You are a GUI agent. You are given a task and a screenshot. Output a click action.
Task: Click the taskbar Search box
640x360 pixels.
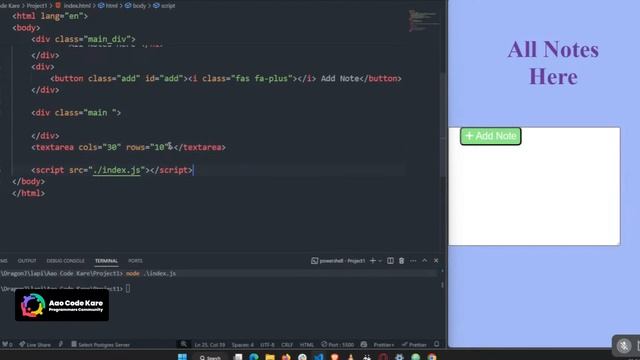coord(210,357)
